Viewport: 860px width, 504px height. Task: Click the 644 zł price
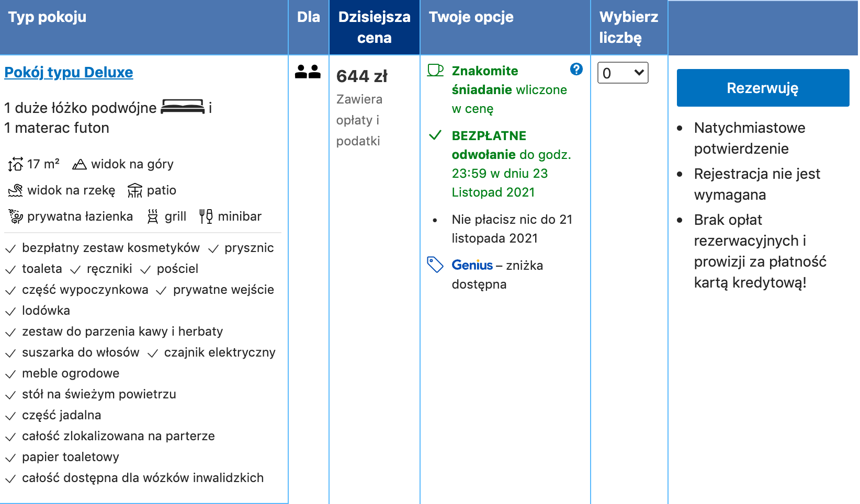361,76
